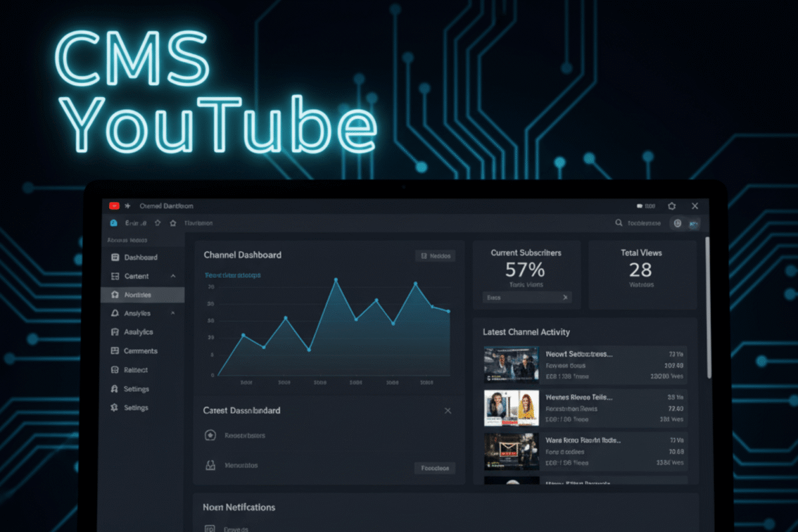Click the search magnifier icon in the top bar
This screenshot has height=532, width=798.
(x=618, y=223)
